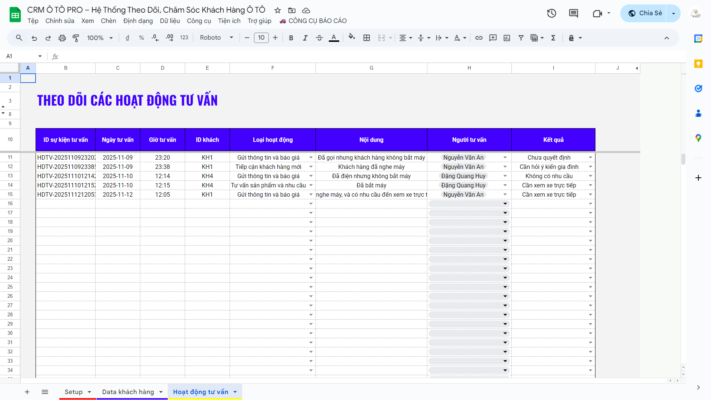
Task: Switch to the 'Data khách hàng' sheet tab
Action: [x=129, y=391]
